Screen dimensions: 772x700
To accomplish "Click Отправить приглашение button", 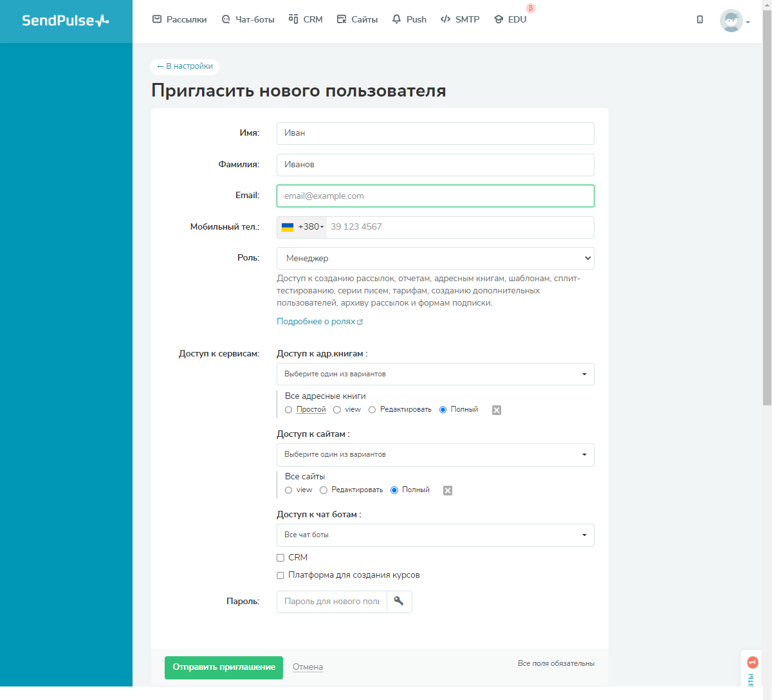I will click(x=224, y=667).
